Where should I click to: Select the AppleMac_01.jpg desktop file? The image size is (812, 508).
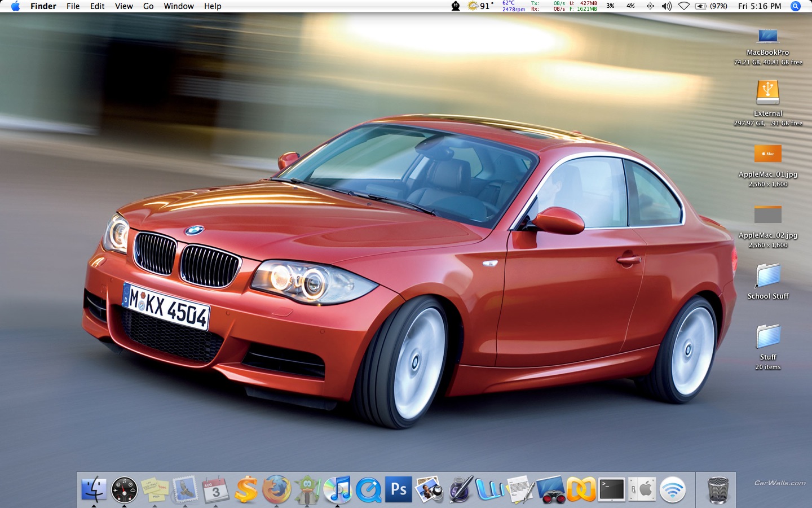(x=768, y=154)
